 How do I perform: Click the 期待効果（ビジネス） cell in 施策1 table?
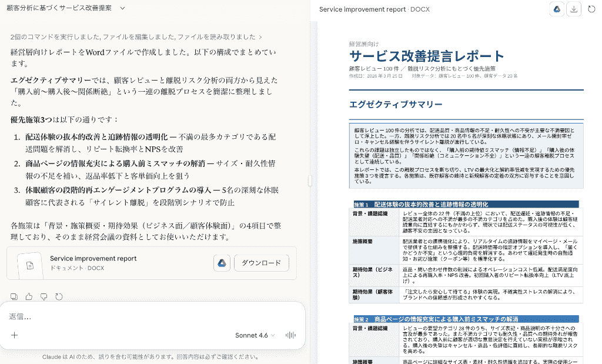[x=374, y=275]
